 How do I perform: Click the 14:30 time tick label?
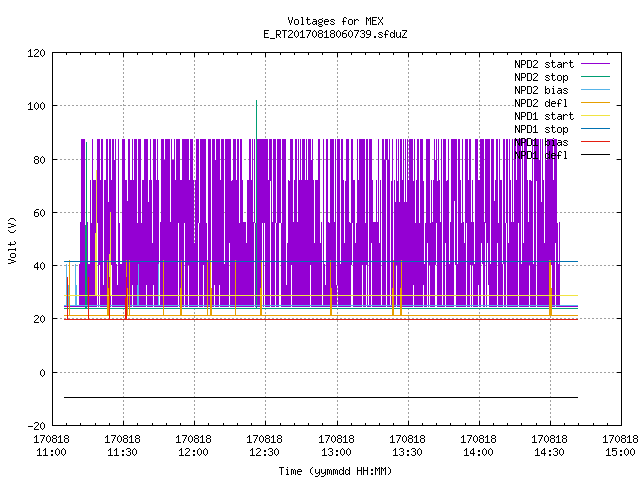pyautogui.click(x=549, y=452)
